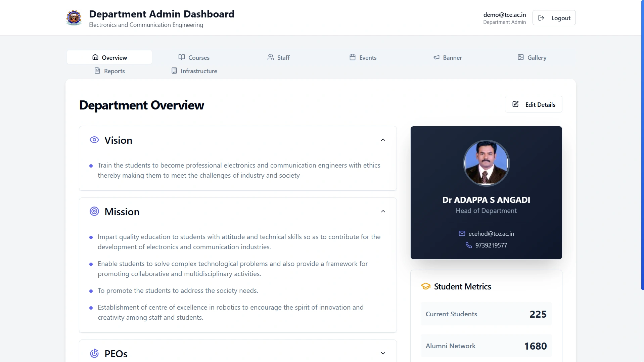Click the building icon beside Infrastructure
This screenshot has height=362, width=644.
pyautogui.click(x=174, y=71)
